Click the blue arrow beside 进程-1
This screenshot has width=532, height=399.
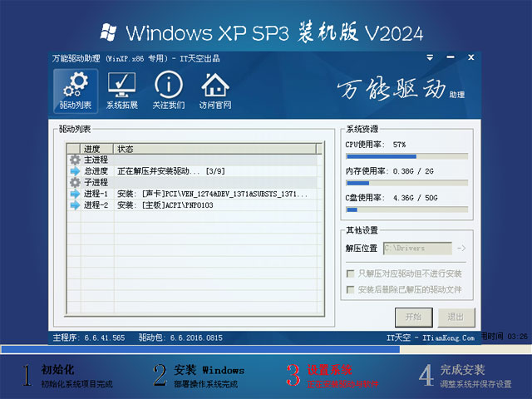75,194
